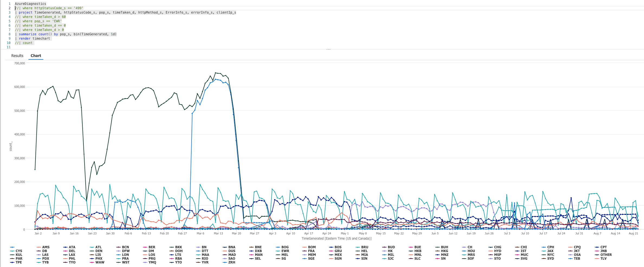Click the TimeGenerated x-axis title
644x267 pixels.
[x=336, y=239]
